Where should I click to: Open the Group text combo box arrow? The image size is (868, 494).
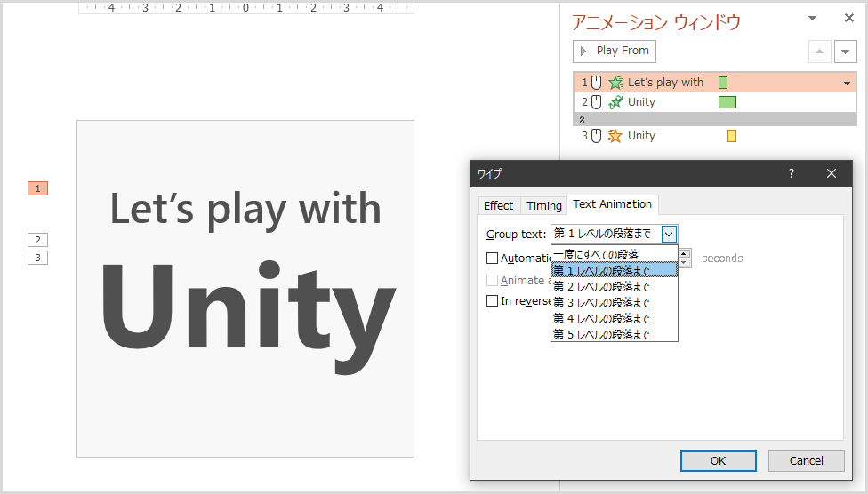click(x=669, y=235)
